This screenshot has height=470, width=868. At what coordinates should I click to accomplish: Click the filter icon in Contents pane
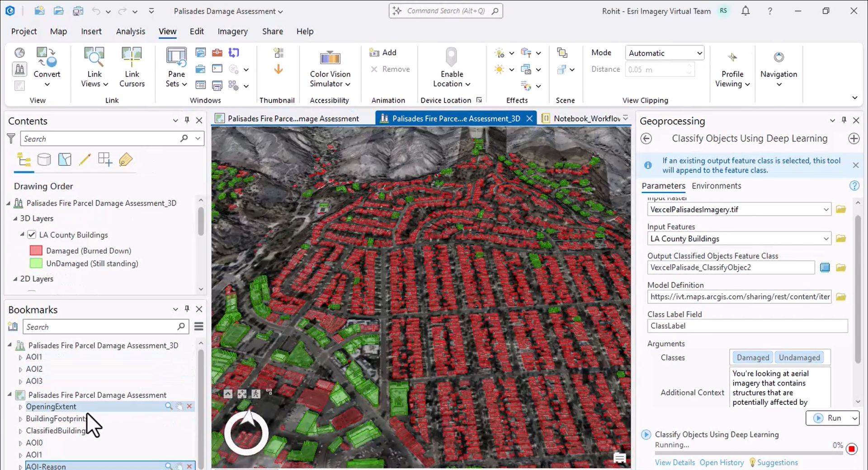(11, 139)
